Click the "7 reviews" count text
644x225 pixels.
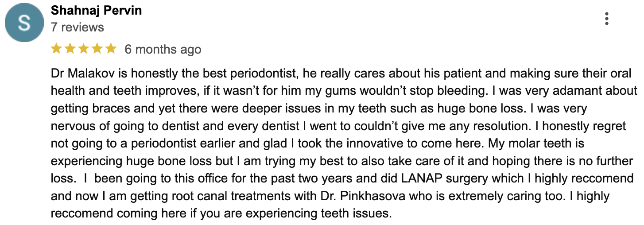(x=78, y=27)
